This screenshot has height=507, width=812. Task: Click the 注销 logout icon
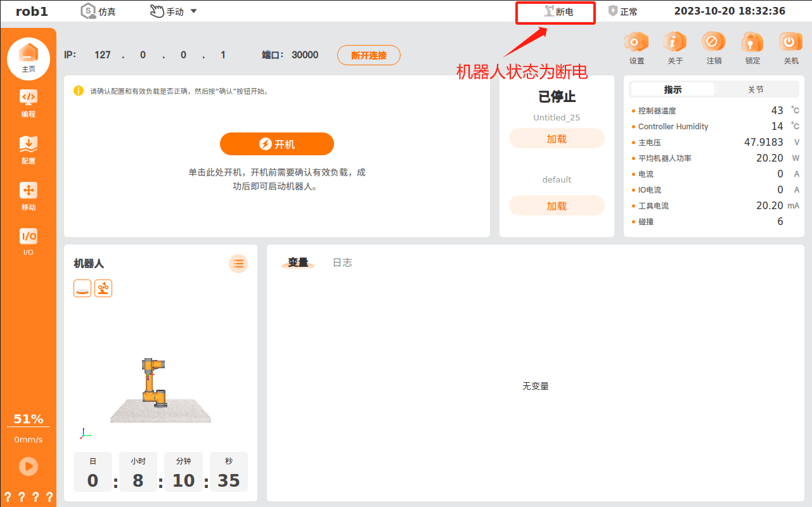[714, 42]
